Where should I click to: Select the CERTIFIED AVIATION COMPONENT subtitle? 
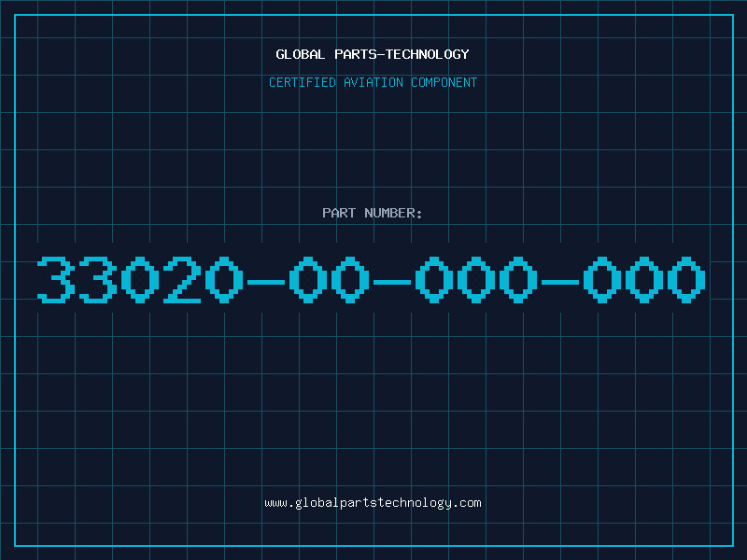tap(373, 82)
